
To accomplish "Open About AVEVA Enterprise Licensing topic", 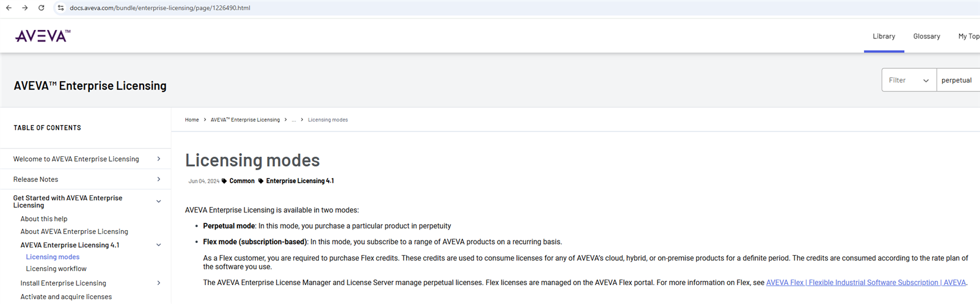I will tap(75, 232).
